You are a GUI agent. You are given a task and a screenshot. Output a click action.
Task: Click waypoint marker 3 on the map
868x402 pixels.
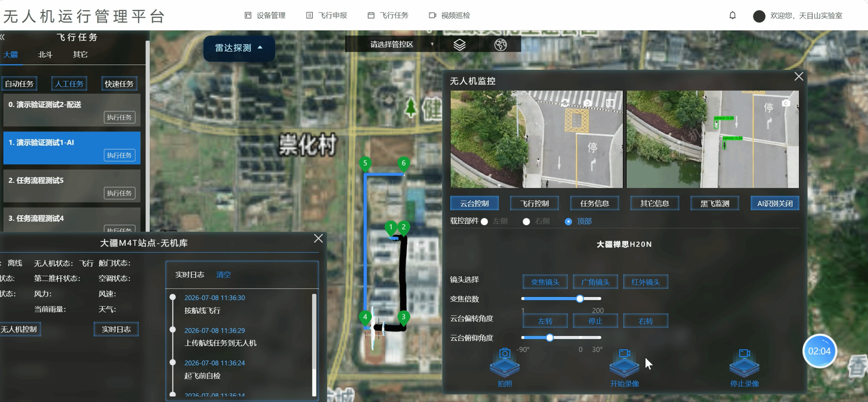coord(403,318)
